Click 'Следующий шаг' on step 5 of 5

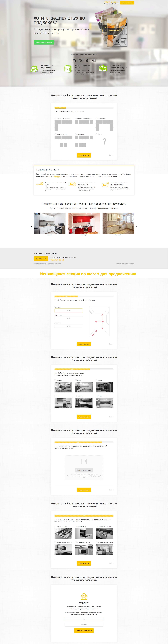tap(84, 563)
